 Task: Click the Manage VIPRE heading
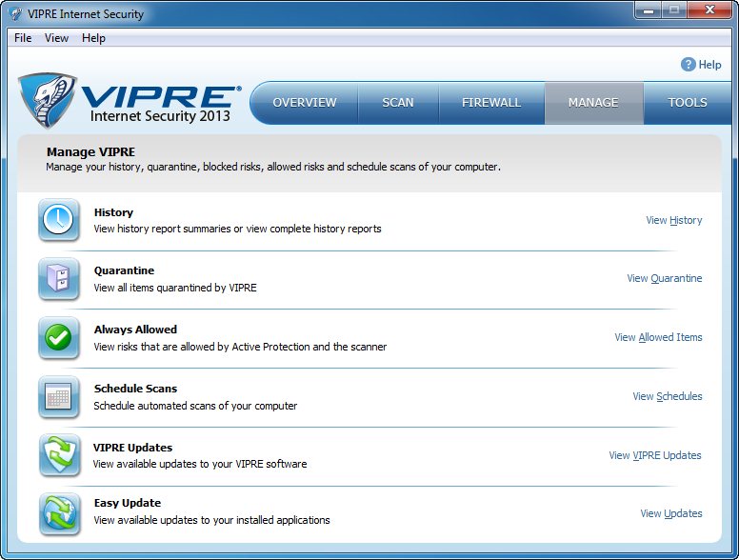(90, 151)
